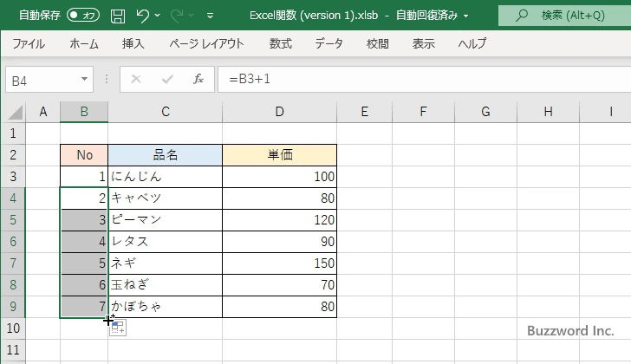Click the price cell showing 100
The image size is (631, 364).
pos(280,177)
